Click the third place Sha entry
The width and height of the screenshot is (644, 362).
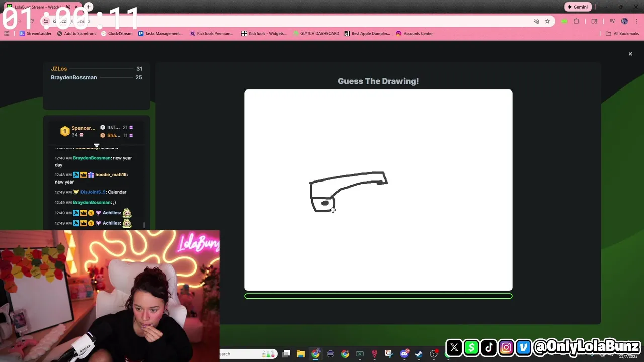(116, 136)
